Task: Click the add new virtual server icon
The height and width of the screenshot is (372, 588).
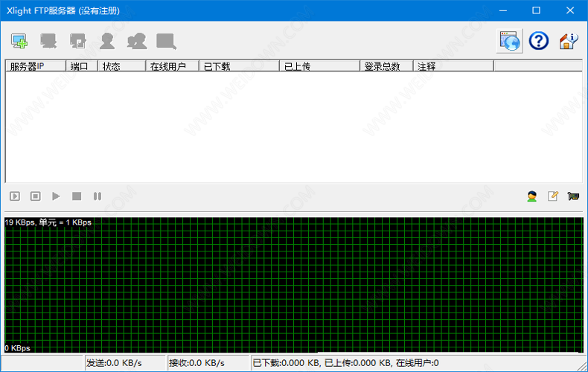Action: tap(19, 41)
